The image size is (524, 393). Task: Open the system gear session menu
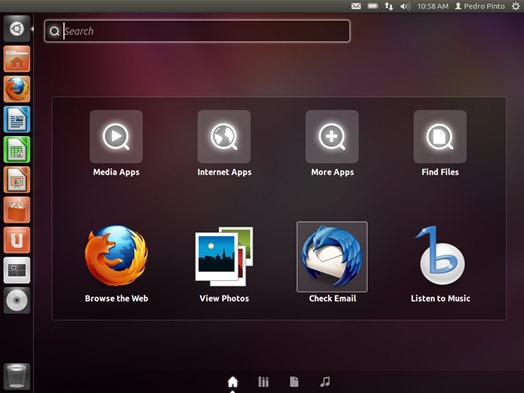[516, 6]
